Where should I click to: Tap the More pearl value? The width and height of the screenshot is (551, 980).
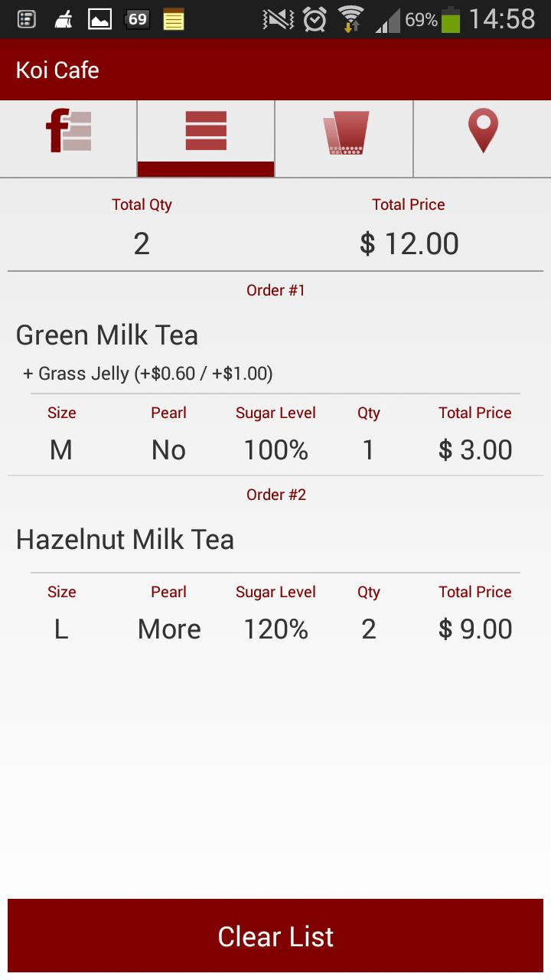coord(169,629)
